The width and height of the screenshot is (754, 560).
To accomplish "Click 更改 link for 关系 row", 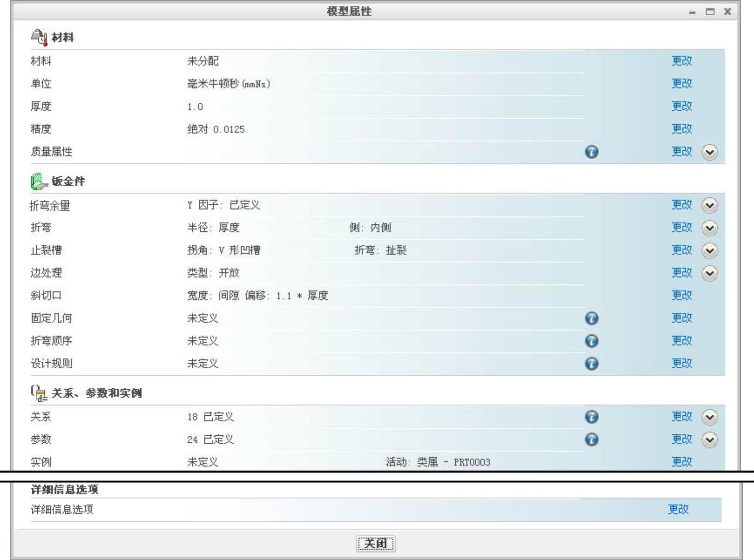I will pyautogui.click(x=682, y=416).
